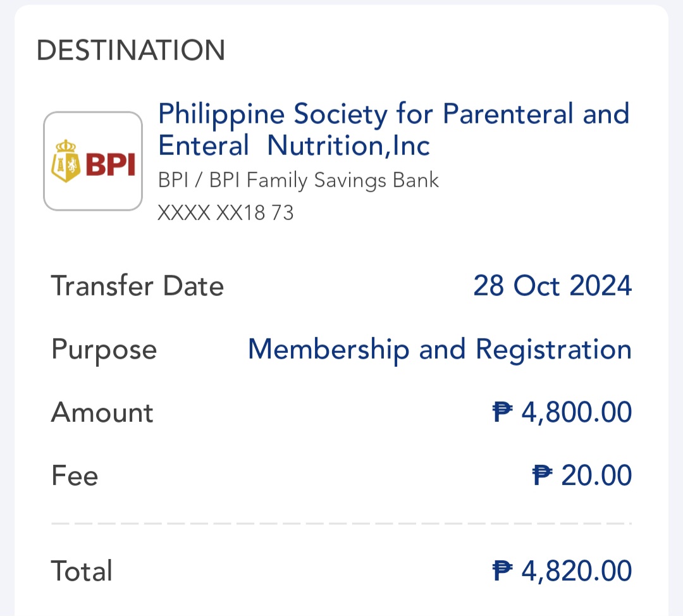Viewport: 683px width, 616px height.
Task: Select the ₱ 20.00 fee value
Action: click(x=582, y=475)
